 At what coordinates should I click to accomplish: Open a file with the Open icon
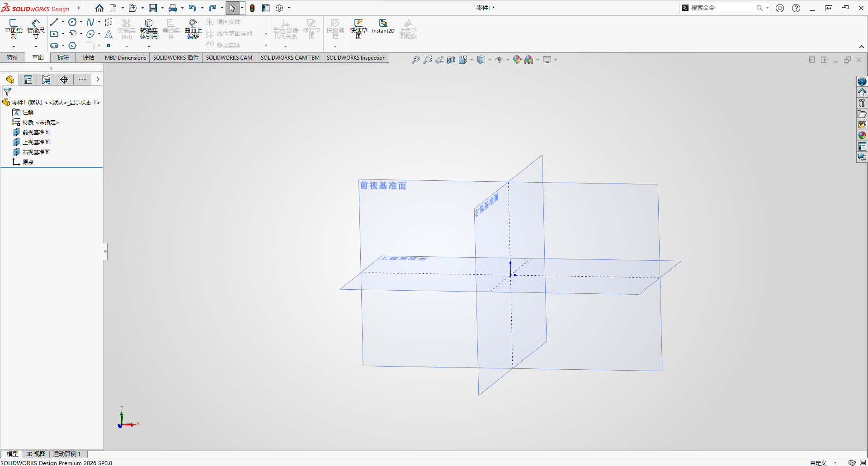click(x=132, y=8)
